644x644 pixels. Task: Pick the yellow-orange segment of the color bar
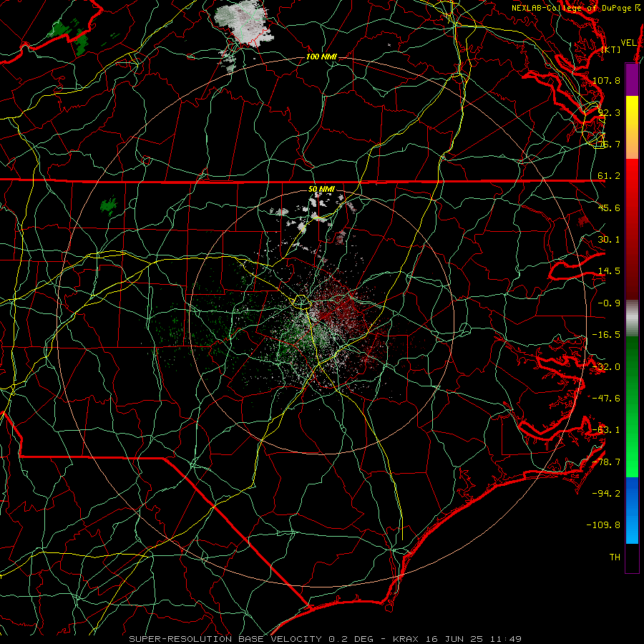click(x=632, y=127)
